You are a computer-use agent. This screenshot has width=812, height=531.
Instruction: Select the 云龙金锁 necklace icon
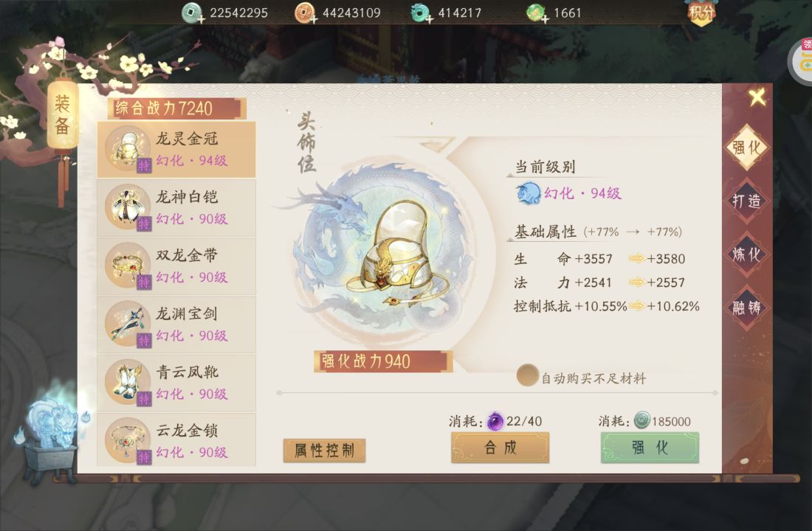(x=128, y=441)
